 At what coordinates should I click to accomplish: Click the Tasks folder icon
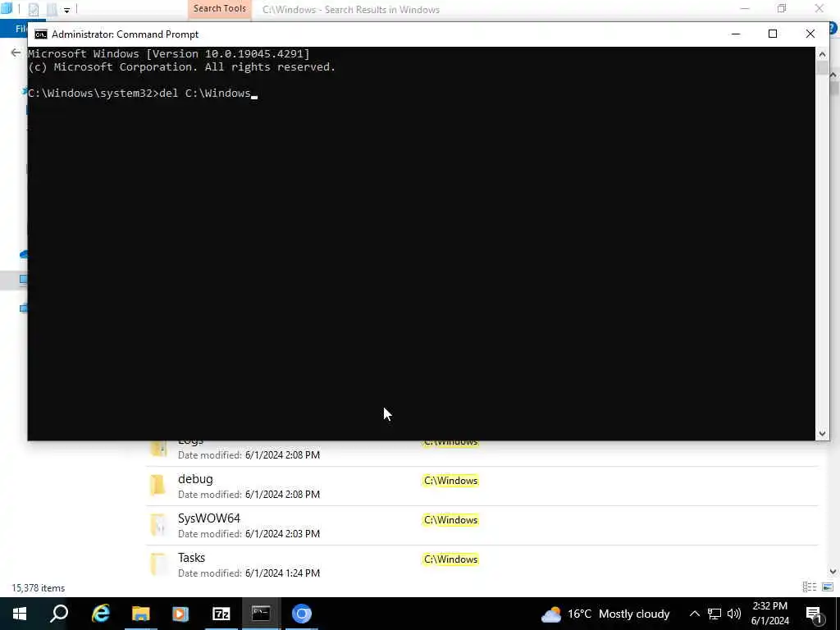pos(158,564)
